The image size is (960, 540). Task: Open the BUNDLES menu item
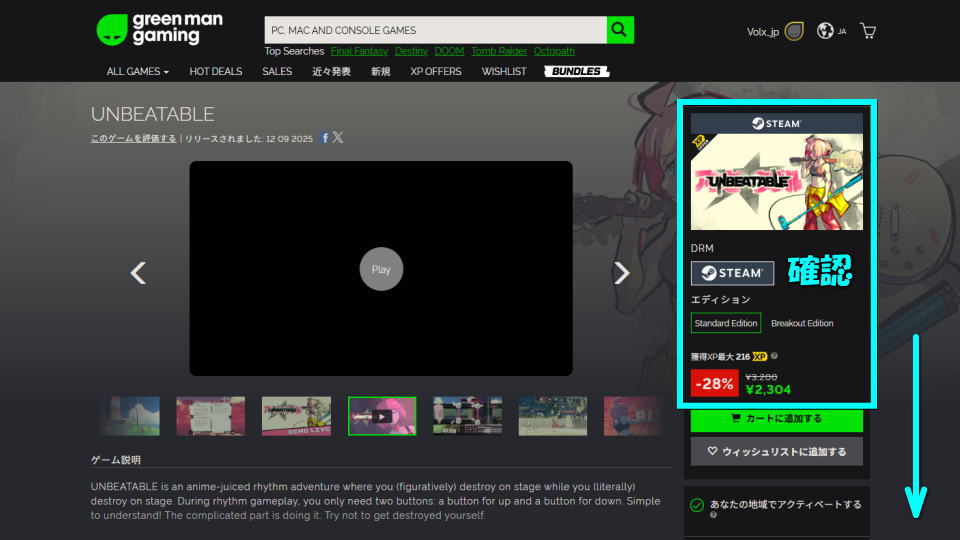click(576, 71)
